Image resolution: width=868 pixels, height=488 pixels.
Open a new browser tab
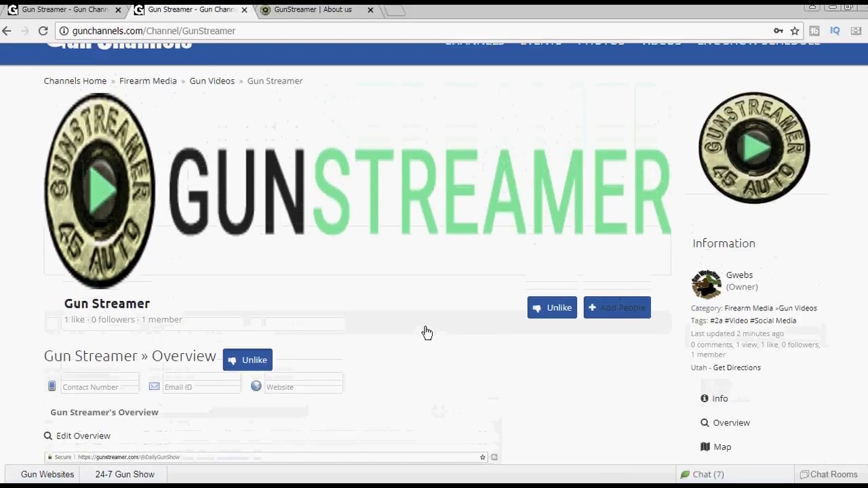pos(395,9)
